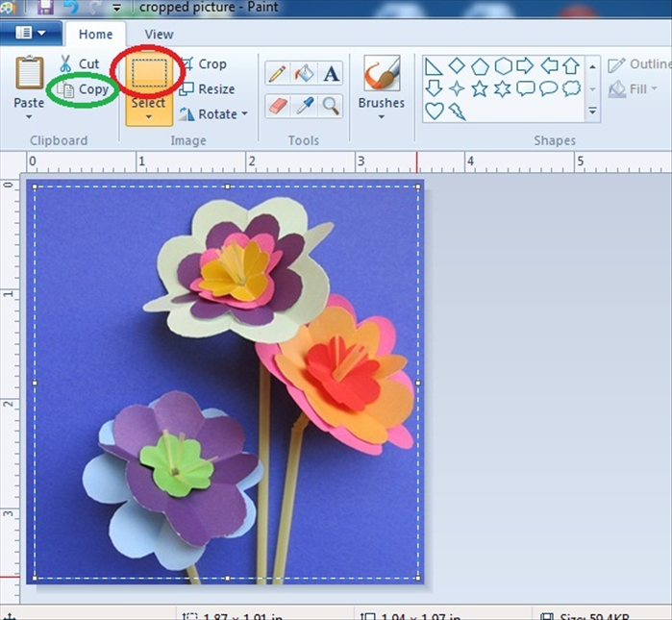This screenshot has height=620, width=672.
Task: Choose the hexagon shape
Action: pyautogui.click(x=503, y=66)
